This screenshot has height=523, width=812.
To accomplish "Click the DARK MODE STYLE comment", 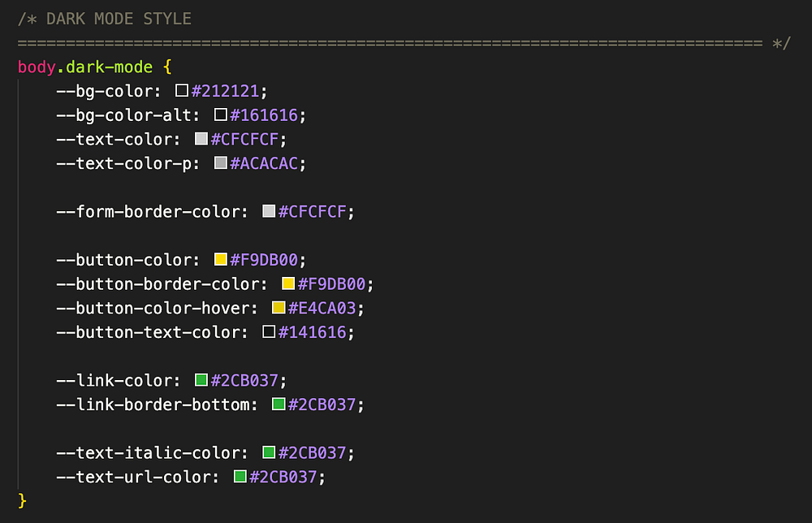I will point(104,19).
